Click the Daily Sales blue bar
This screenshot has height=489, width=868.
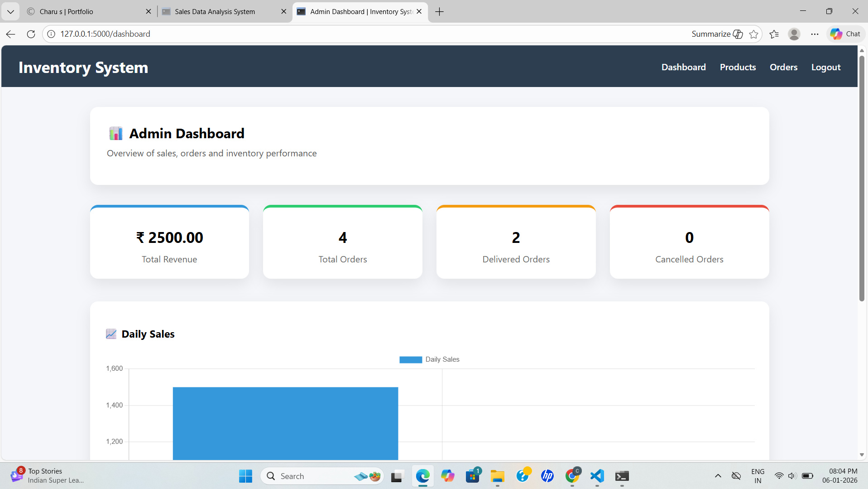[x=285, y=423]
